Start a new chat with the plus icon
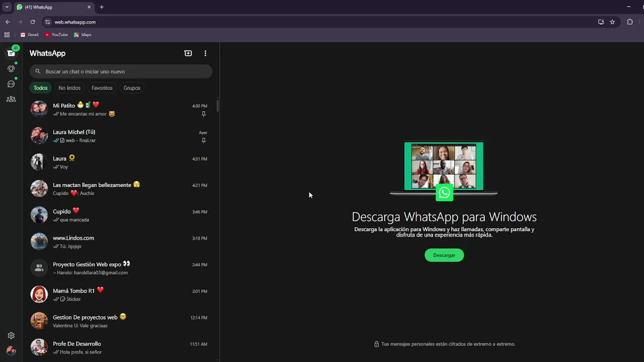The image size is (644, 362). pos(188,53)
